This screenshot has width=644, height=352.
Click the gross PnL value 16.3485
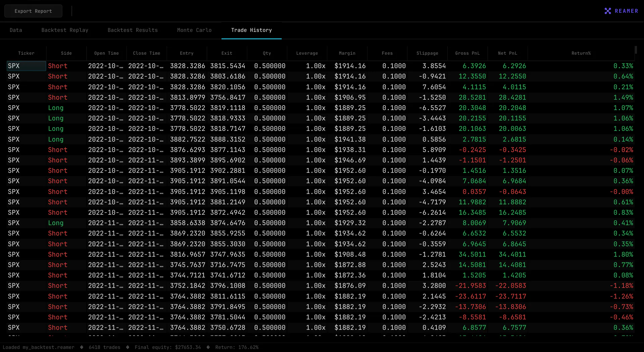[472, 212]
